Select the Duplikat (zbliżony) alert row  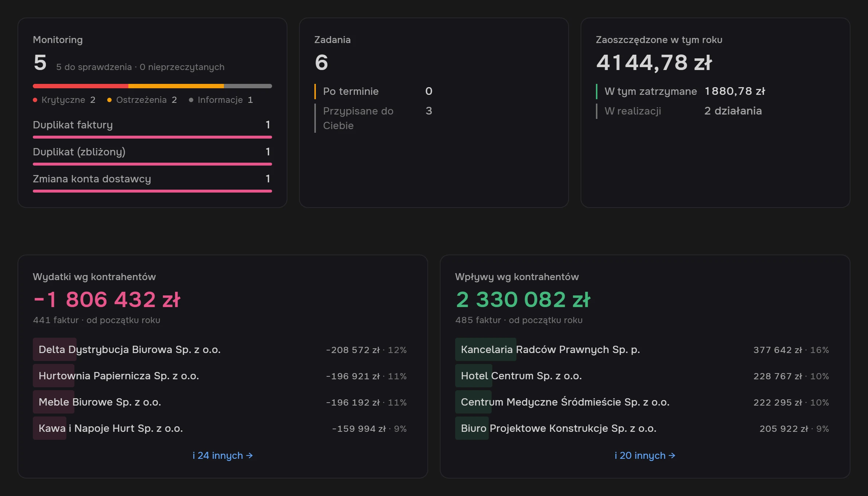pos(152,155)
